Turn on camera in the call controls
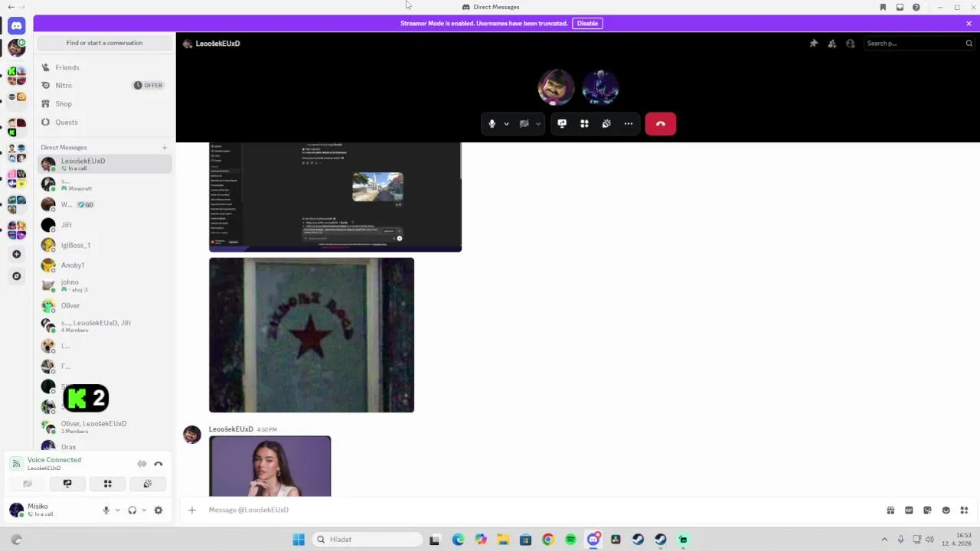This screenshot has height=551, width=980. coord(524,124)
